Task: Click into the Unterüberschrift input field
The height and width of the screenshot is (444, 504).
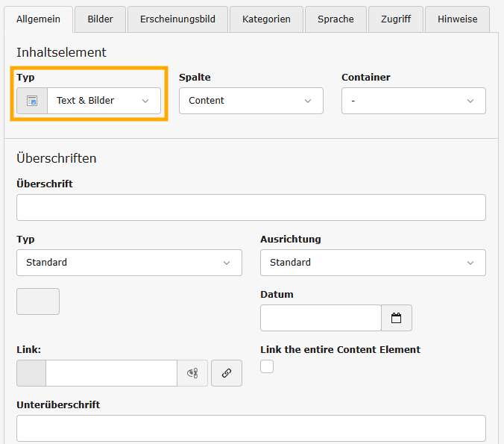Action: (251, 428)
